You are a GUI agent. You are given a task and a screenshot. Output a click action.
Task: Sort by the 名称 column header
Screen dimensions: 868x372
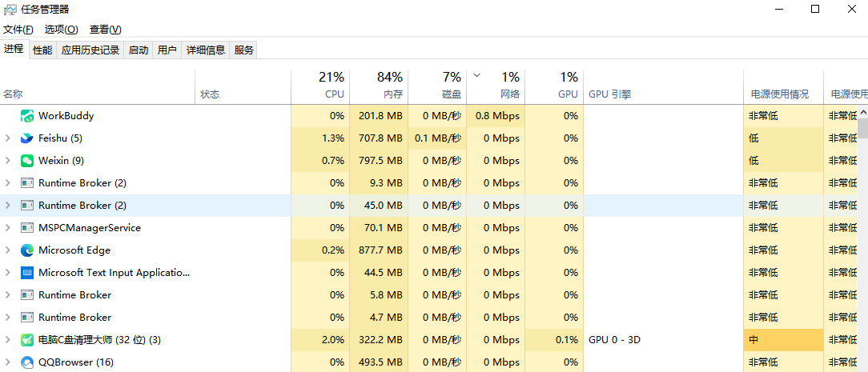pyautogui.click(x=98, y=86)
